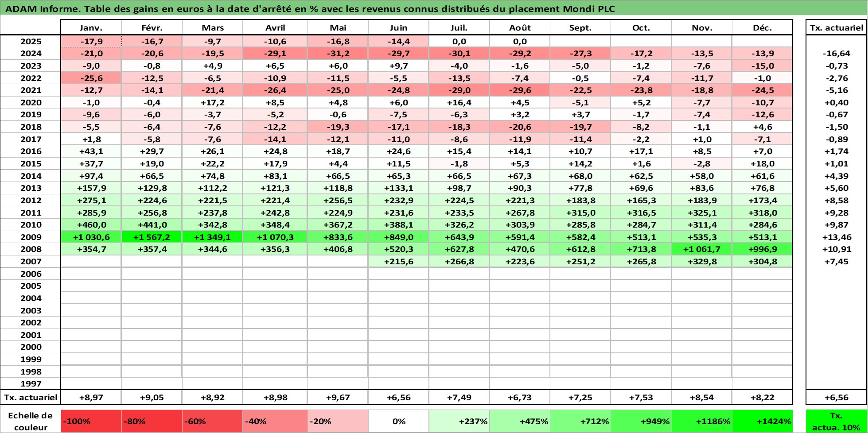Click the cell '+1 061,7' for November 2008
The width and height of the screenshot is (868, 433).
(x=702, y=249)
